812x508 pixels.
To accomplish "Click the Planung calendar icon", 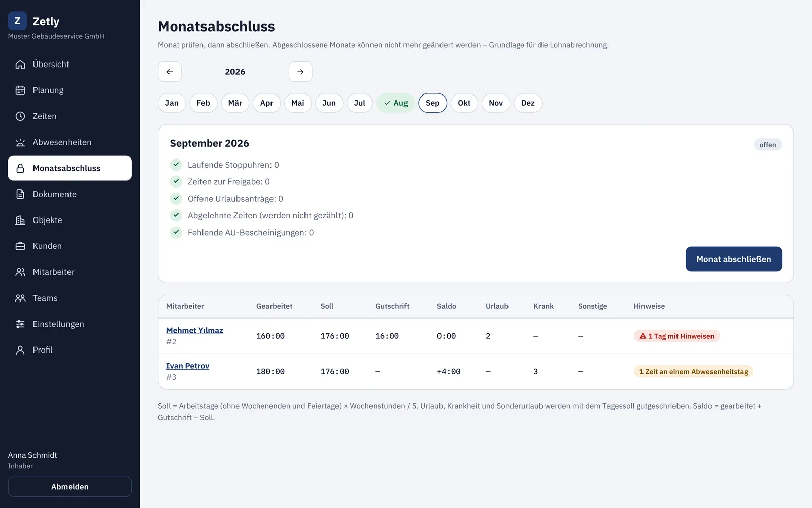I will (20, 90).
